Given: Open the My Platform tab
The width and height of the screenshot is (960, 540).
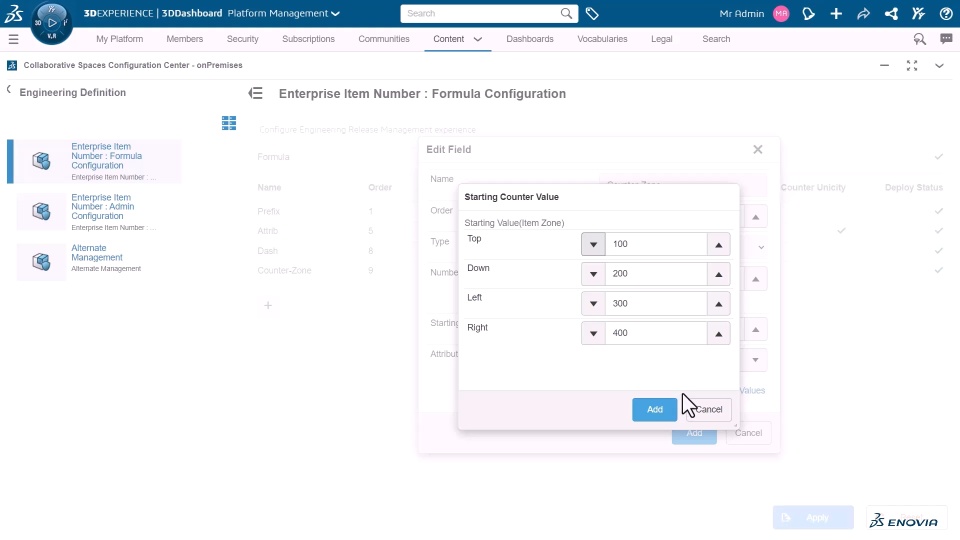Looking at the screenshot, I should click(119, 39).
